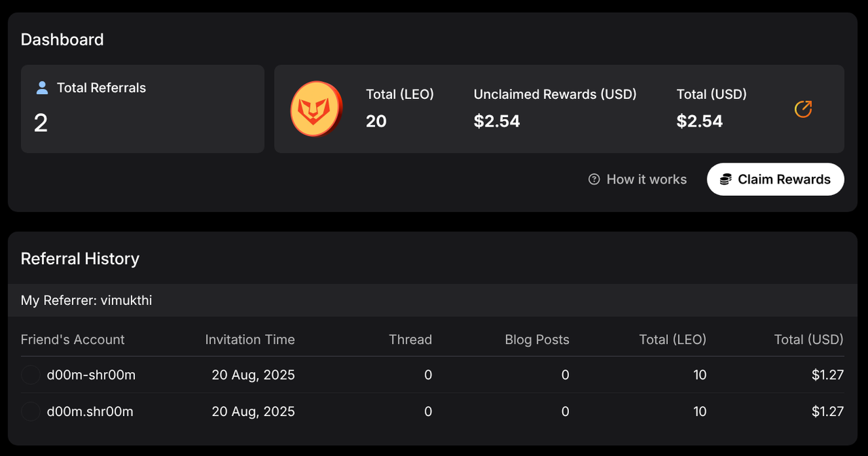Click the question mark help icon

(594, 180)
